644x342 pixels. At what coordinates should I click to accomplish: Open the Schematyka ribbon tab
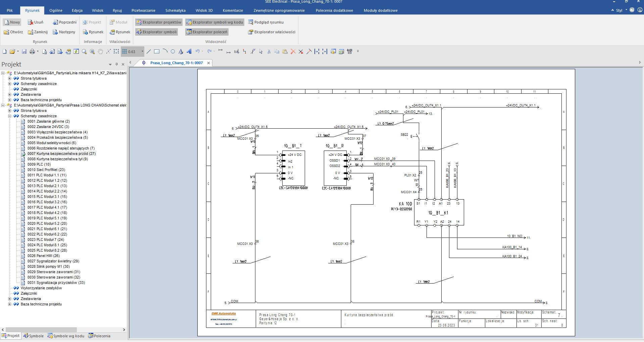click(x=175, y=10)
